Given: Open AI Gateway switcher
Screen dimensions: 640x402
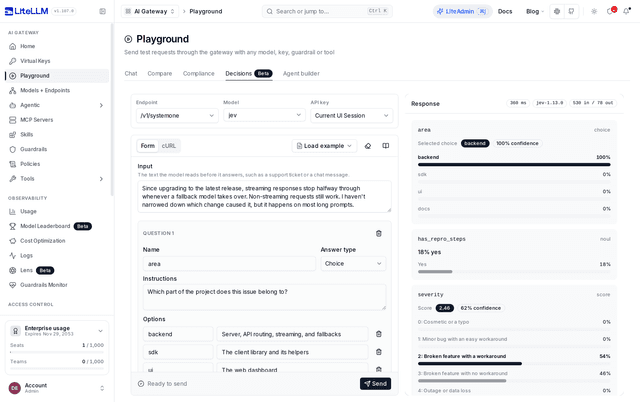Looking at the screenshot, I should tap(150, 11).
